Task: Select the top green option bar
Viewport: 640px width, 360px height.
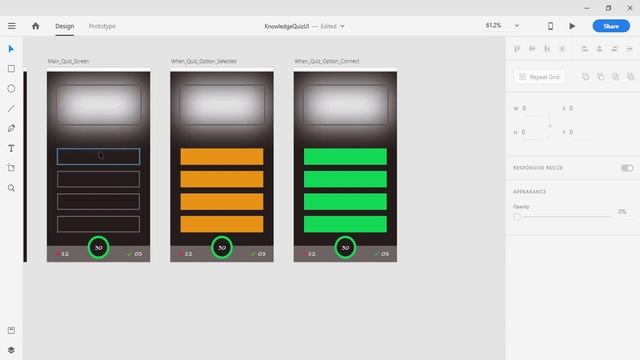Action: [x=345, y=157]
